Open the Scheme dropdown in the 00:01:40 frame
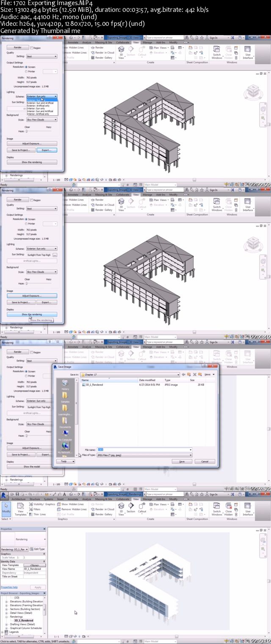 (x=41, y=249)
